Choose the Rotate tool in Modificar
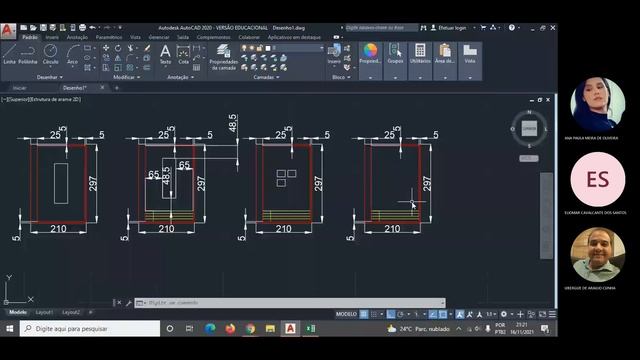Screen dimensions: 640x360 pos(118,48)
